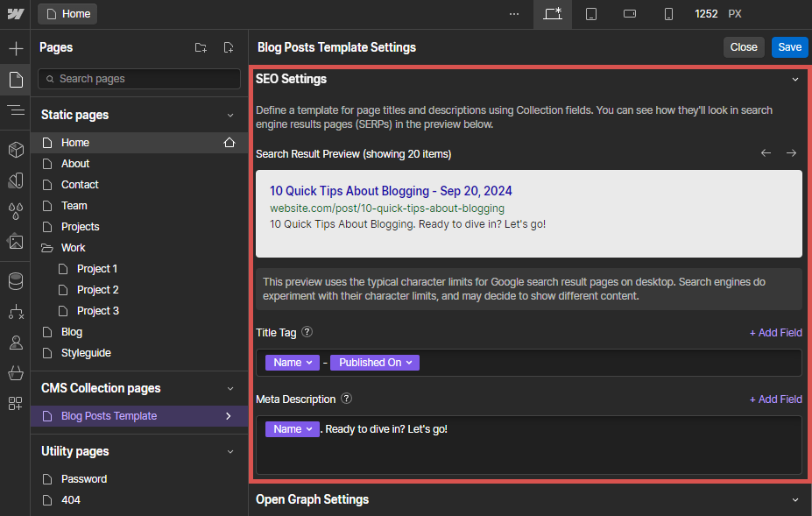Collapse the SEO Settings section

point(794,79)
